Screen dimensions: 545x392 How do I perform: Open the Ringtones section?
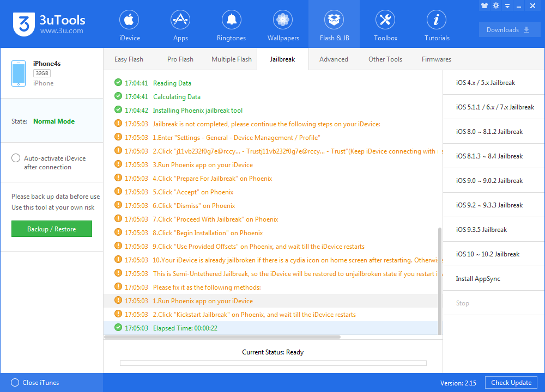[231, 24]
